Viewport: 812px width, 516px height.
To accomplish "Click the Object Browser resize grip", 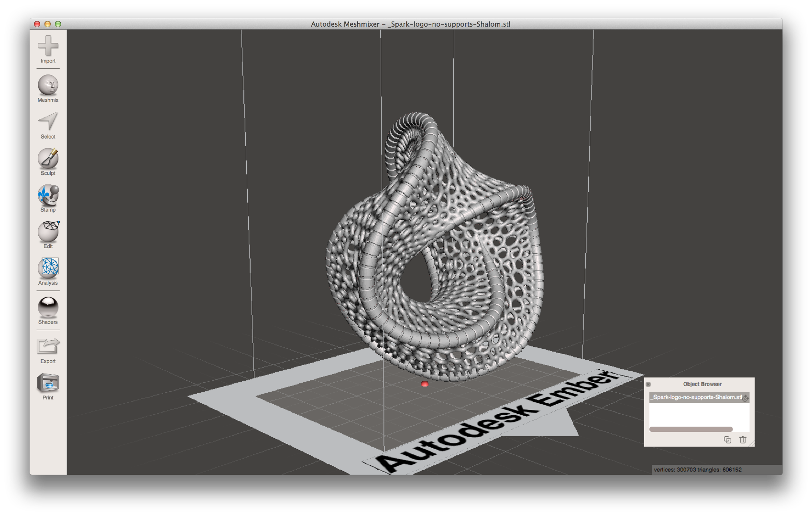I will 752,444.
